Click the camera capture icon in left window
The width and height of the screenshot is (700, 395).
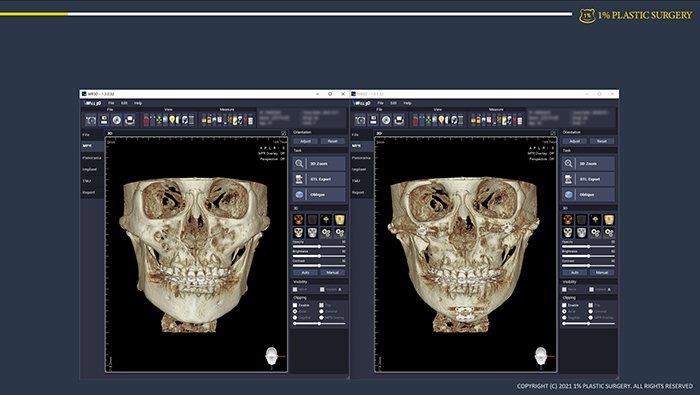point(91,120)
